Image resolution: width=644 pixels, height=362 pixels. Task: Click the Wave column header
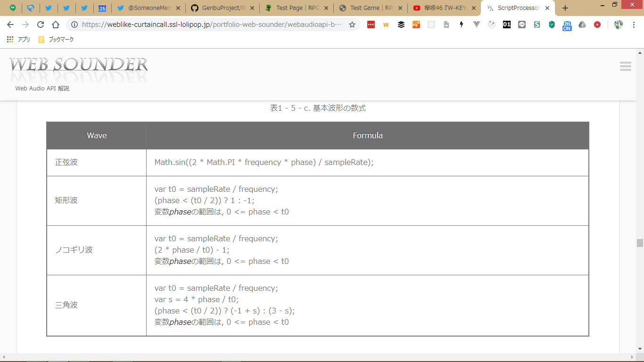(x=97, y=136)
